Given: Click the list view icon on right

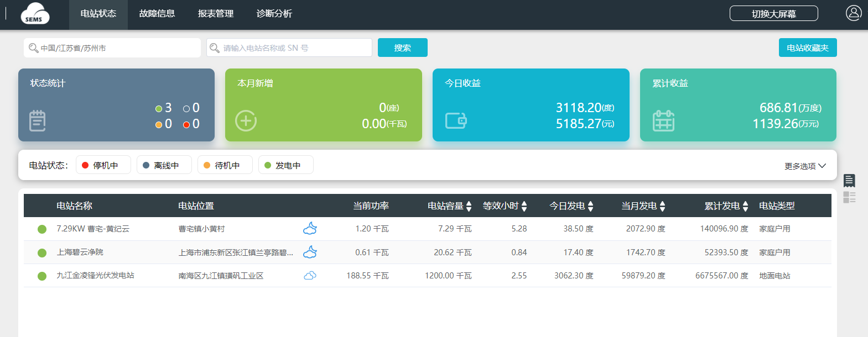Looking at the screenshot, I should [x=849, y=180].
